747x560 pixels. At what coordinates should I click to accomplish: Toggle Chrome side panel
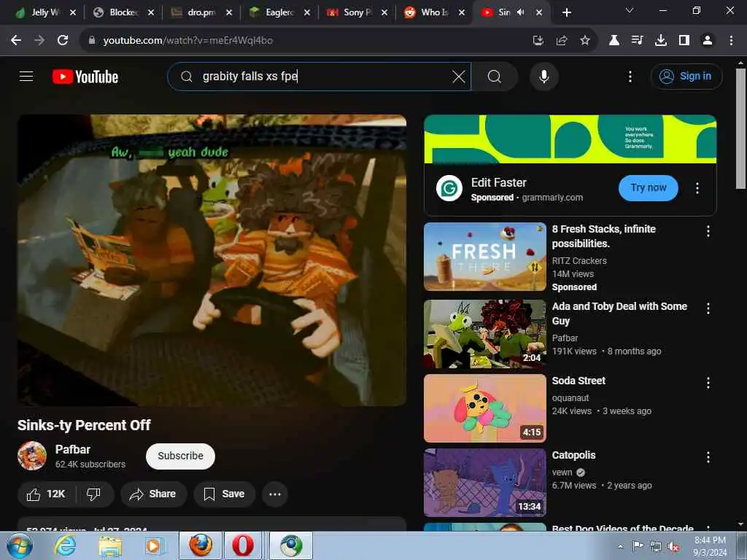(x=684, y=41)
